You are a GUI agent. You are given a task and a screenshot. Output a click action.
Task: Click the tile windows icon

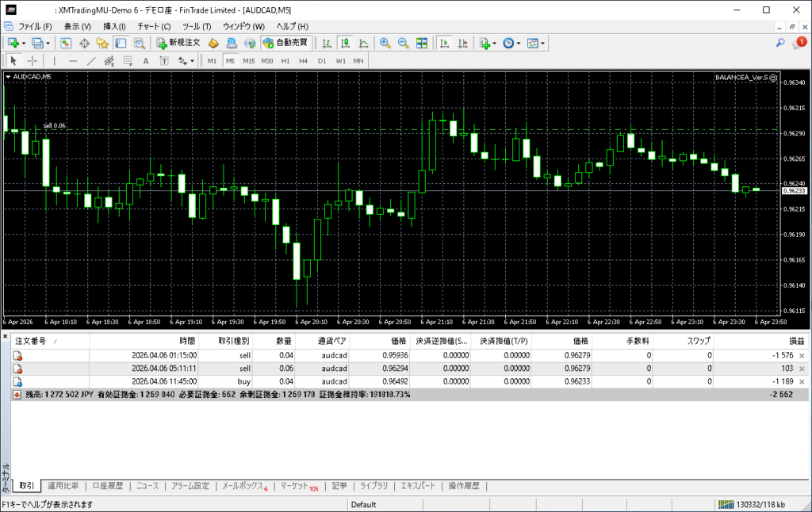click(x=422, y=43)
